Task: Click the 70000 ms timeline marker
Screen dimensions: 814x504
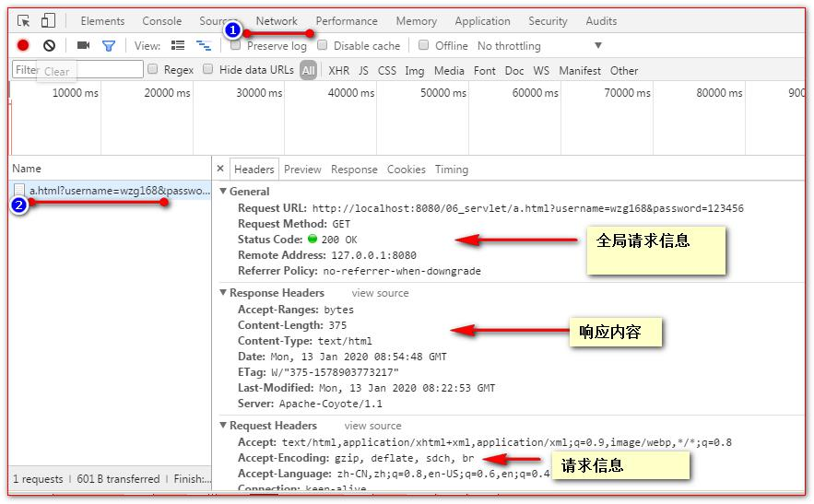Action: [627, 92]
